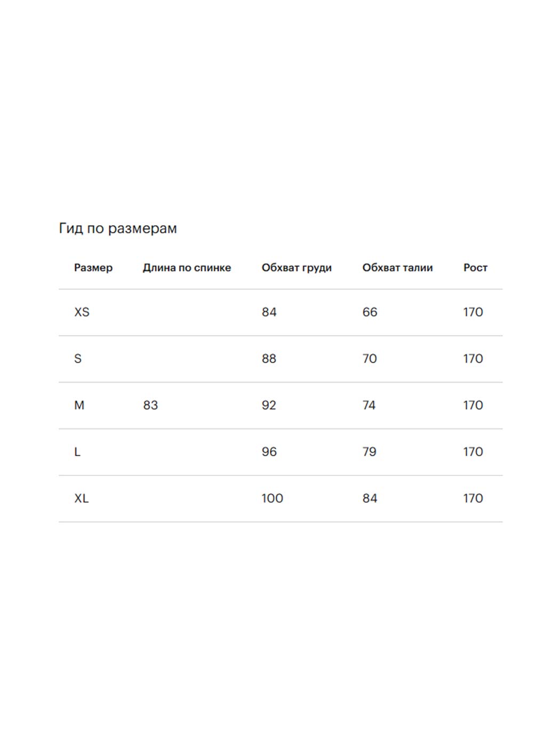Select the "Обхват груди" column header
The width and height of the screenshot is (560, 747).
click(x=297, y=268)
